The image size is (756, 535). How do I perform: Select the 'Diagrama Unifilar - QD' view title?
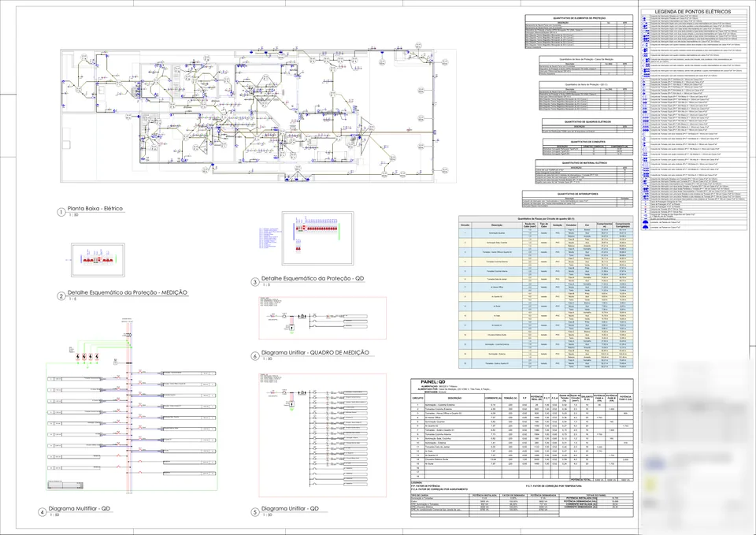coord(290,508)
